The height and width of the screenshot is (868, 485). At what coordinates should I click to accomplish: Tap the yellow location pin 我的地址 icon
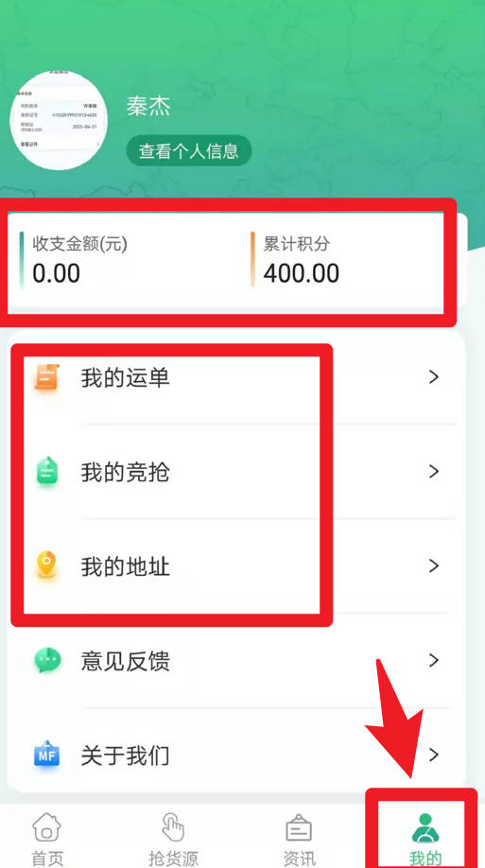(x=47, y=565)
